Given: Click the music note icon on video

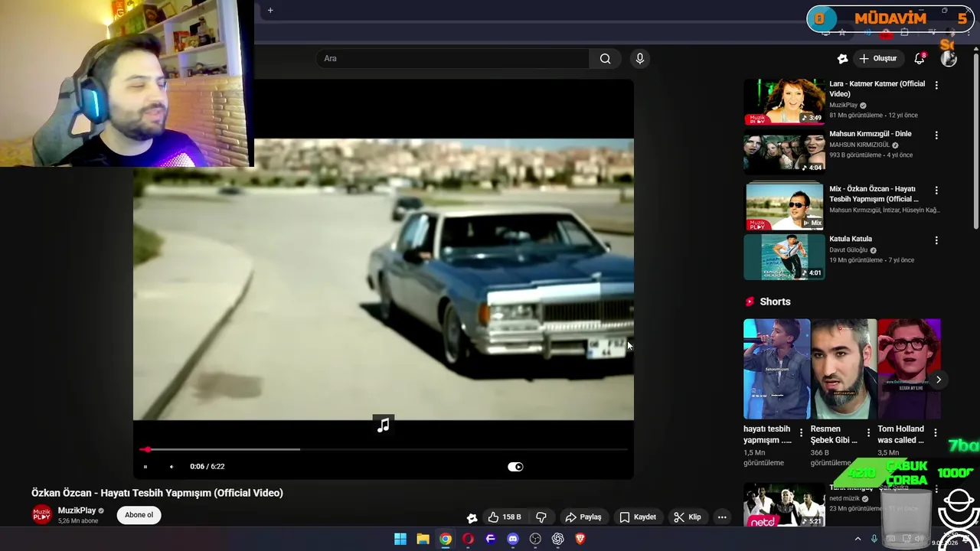Looking at the screenshot, I should pos(383,425).
